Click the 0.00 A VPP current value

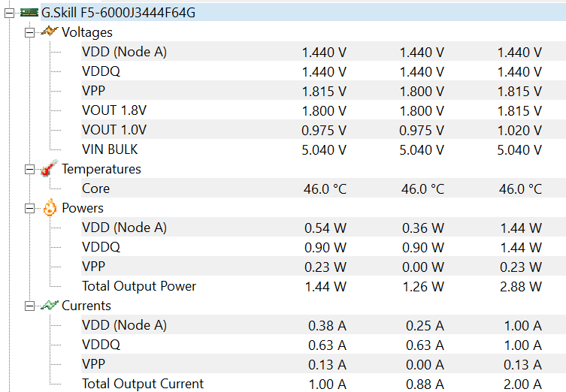point(425,365)
